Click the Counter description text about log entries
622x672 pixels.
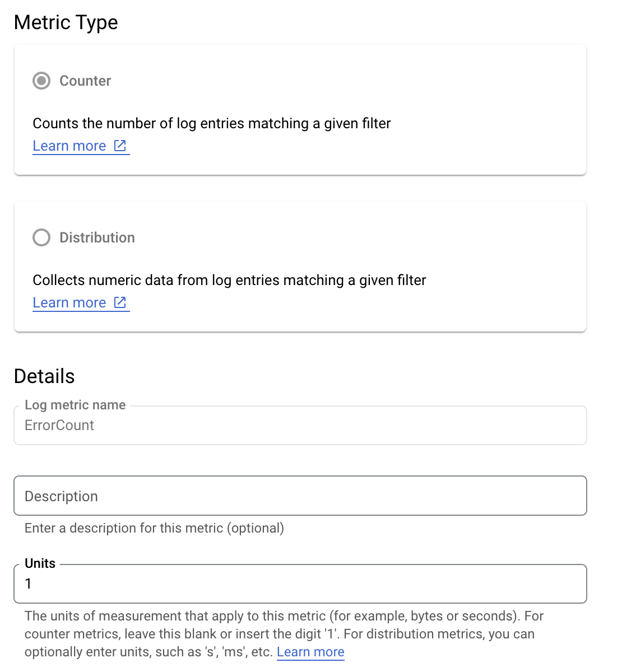click(212, 124)
